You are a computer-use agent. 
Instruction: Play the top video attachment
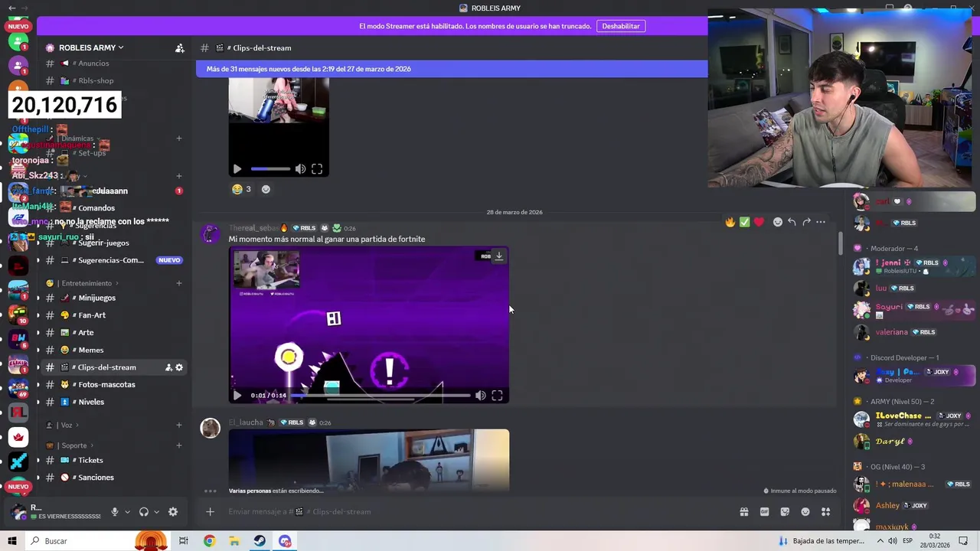[237, 169]
